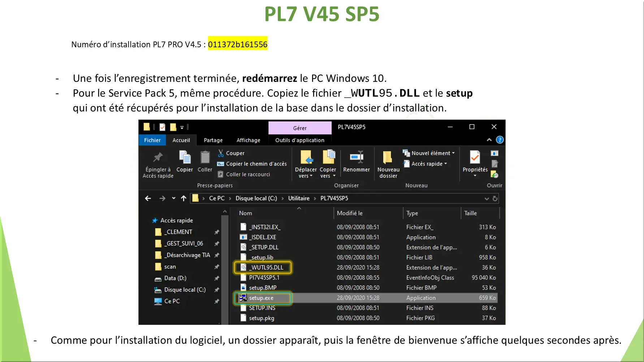
Task: Expand the Déplacer vers dropdown
Action: coord(306,176)
